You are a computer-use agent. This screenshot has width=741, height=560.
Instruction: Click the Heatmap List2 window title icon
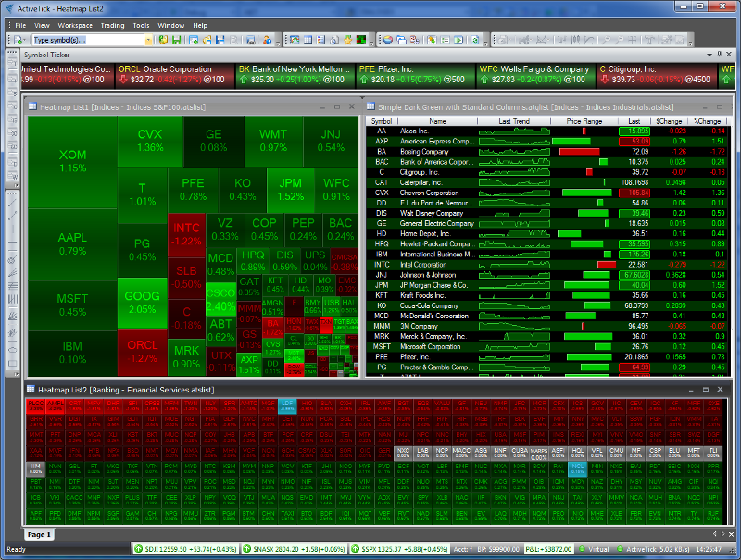(x=31, y=390)
